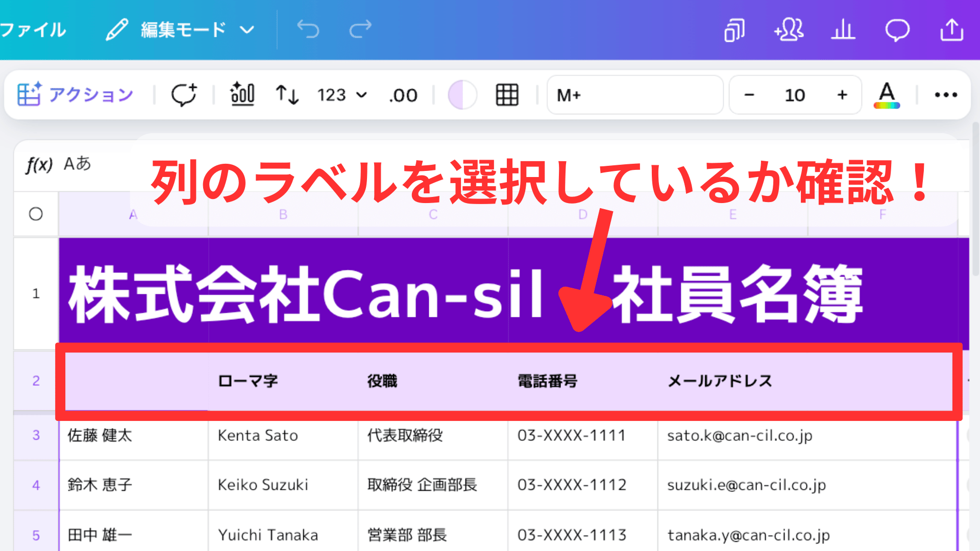Open the 123 number format dropdown

342,95
